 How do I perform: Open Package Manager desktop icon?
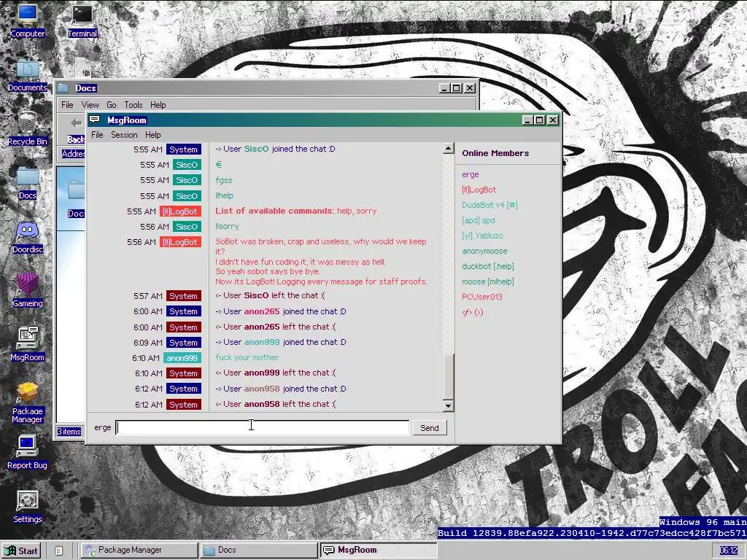point(27,402)
